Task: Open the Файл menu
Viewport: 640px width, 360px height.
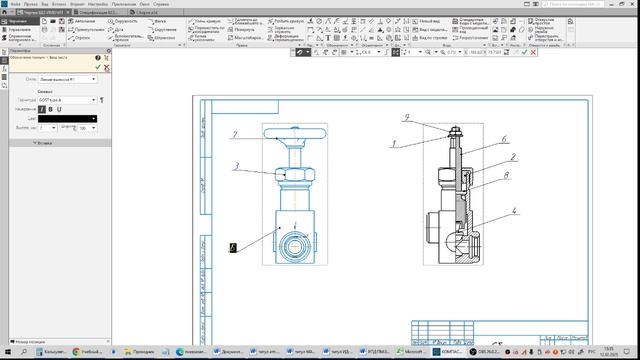Action: [16, 4]
